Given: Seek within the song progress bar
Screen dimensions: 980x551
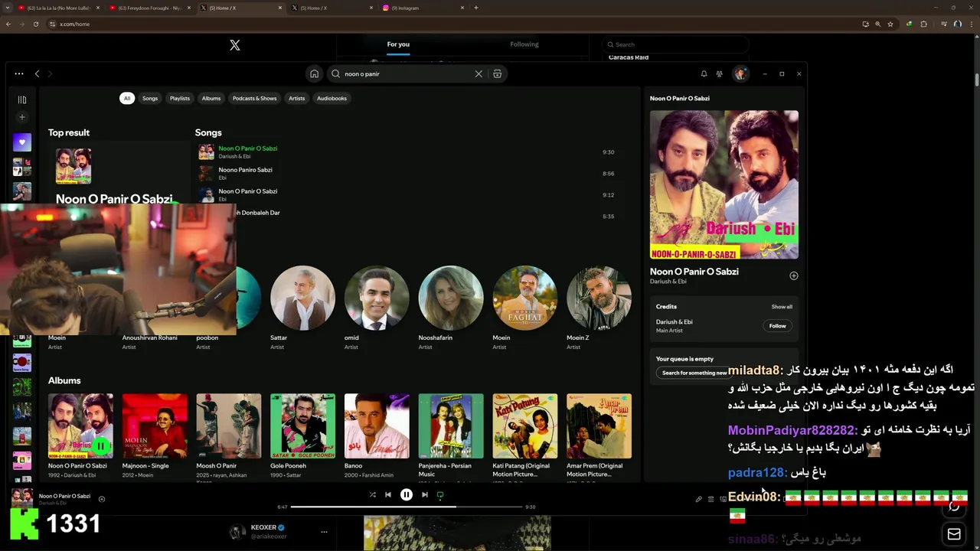Looking at the screenshot, I should pos(406,507).
